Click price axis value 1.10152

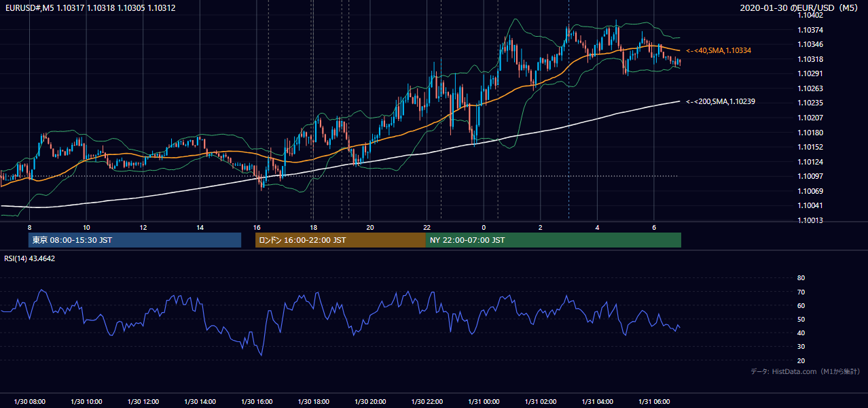click(x=811, y=147)
